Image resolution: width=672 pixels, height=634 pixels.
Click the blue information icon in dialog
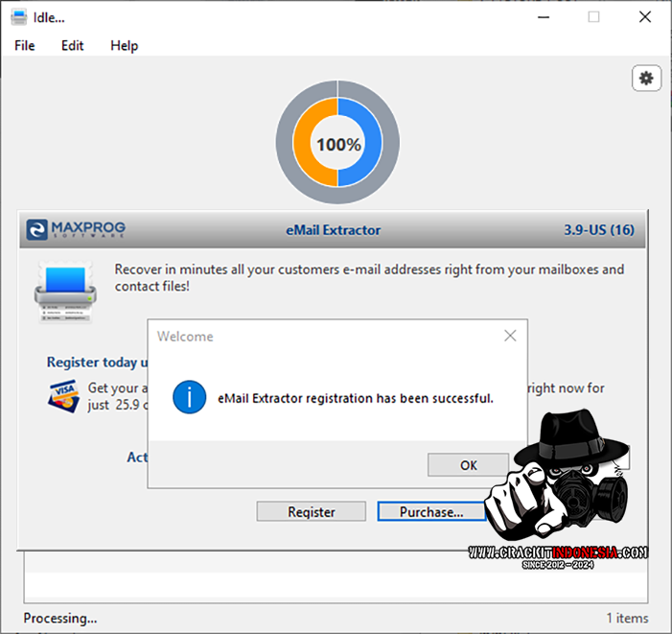[190, 397]
